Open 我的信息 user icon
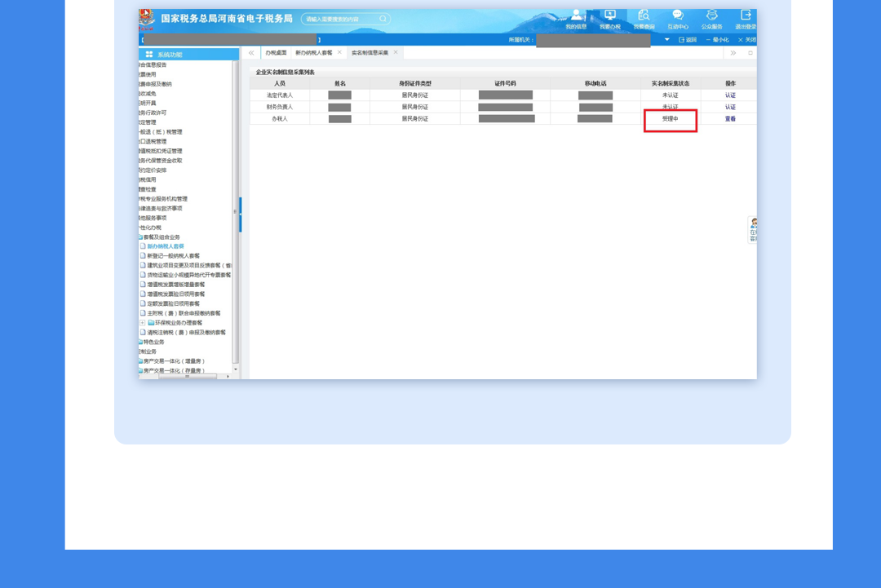Viewport: 881px width, 588px height. click(576, 15)
